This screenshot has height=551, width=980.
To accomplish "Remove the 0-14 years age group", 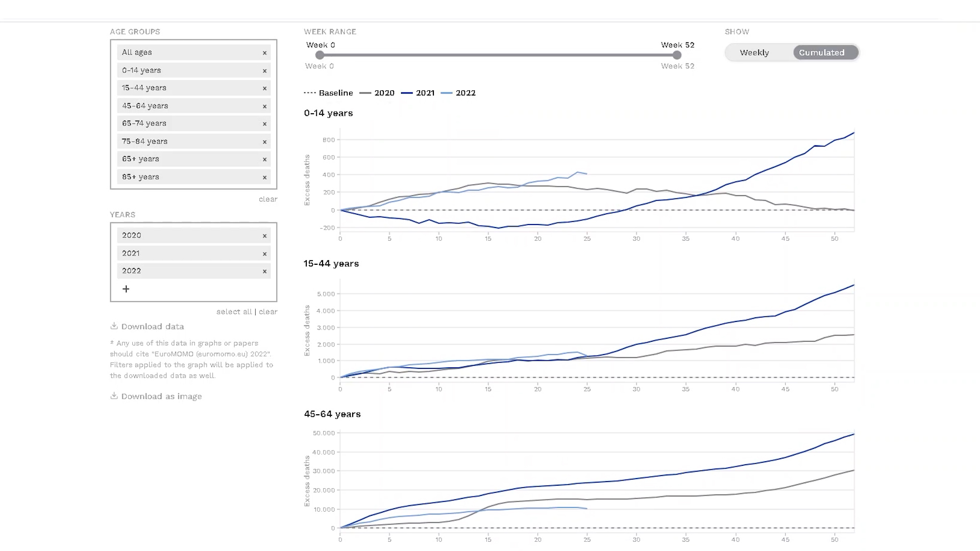I will (x=264, y=70).
